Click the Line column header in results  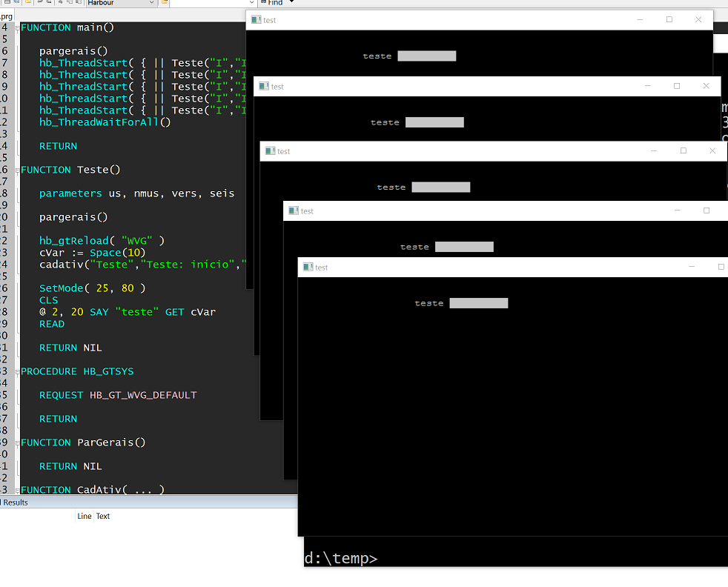click(x=85, y=517)
